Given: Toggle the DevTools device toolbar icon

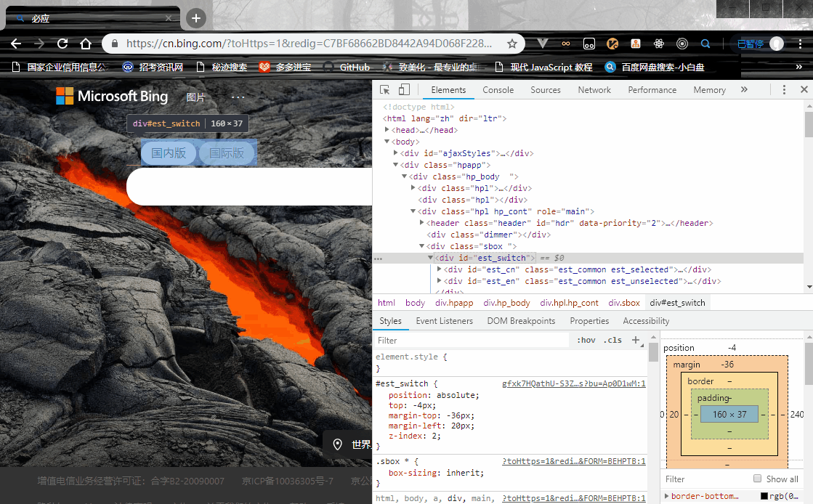Looking at the screenshot, I should point(404,90).
